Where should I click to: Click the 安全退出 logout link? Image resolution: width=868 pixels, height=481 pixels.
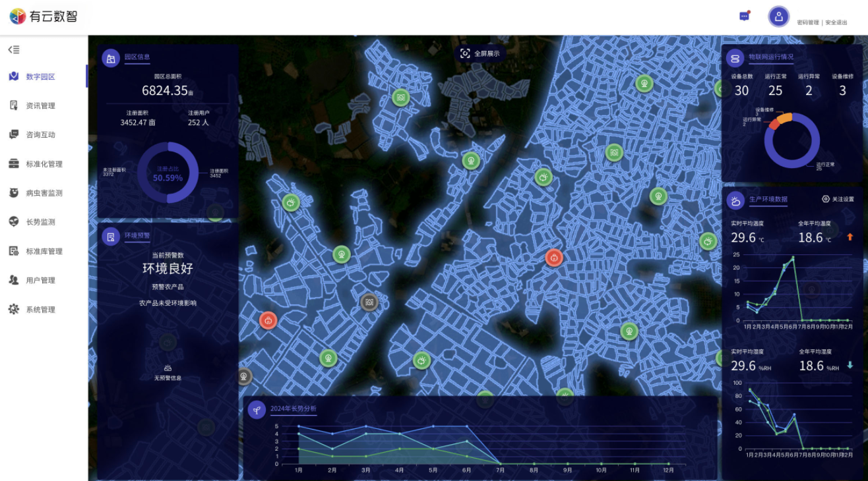coord(836,22)
